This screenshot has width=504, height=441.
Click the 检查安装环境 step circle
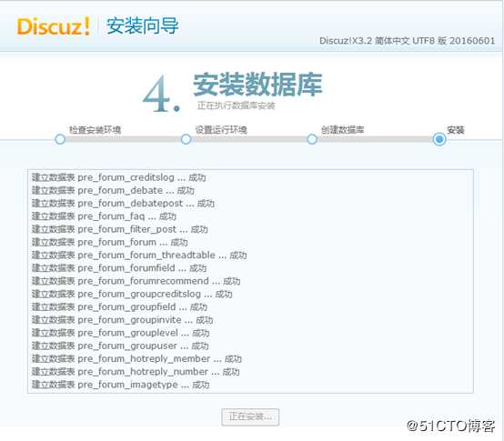60,139
